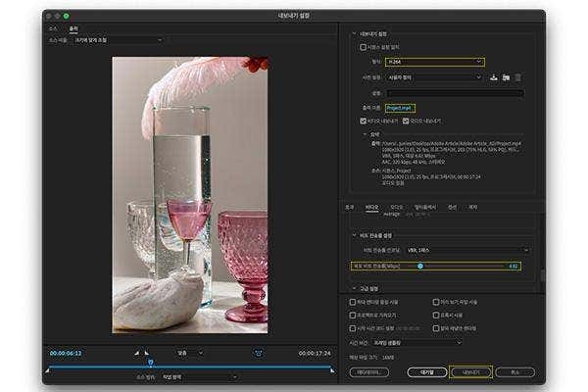The width and height of the screenshot is (588, 392).
Task: Toggle the Export Audio checkbox
Action: 406,121
